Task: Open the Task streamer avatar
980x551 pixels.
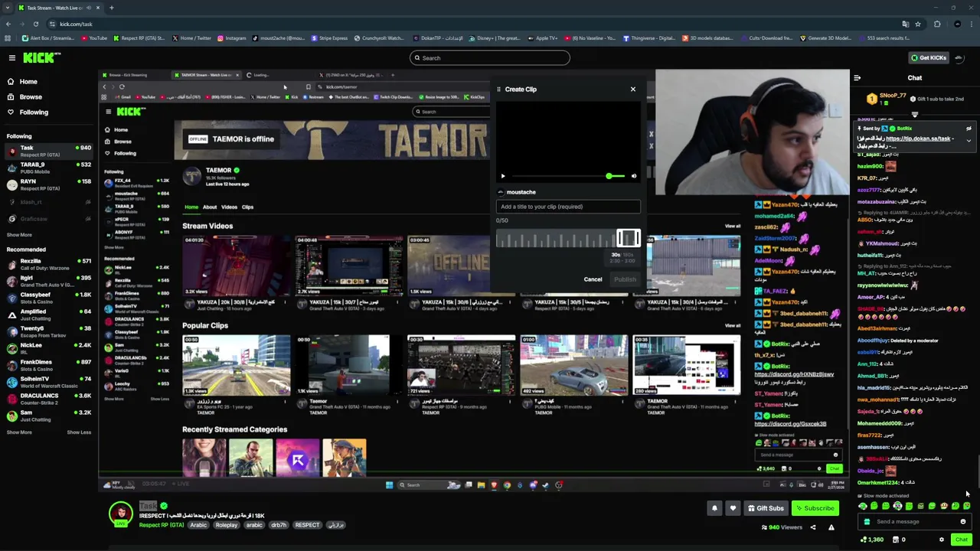Action: pyautogui.click(x=121, y=514)
